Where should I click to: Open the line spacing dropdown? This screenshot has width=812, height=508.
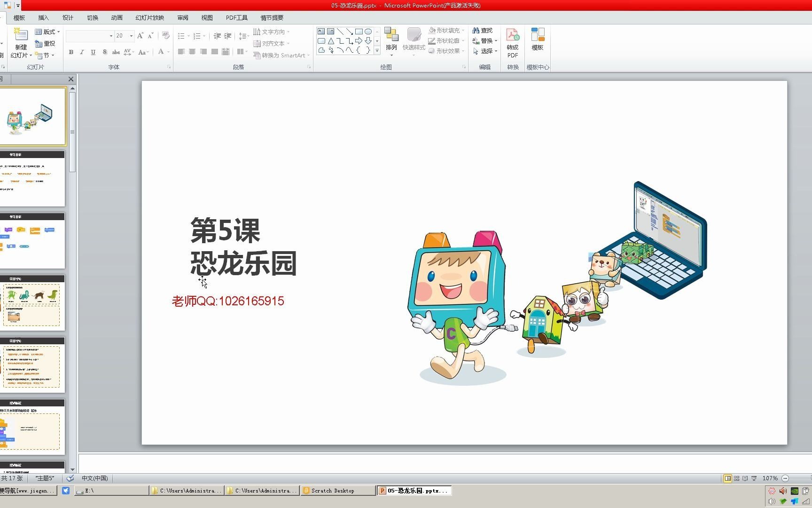tap(243, 36)
